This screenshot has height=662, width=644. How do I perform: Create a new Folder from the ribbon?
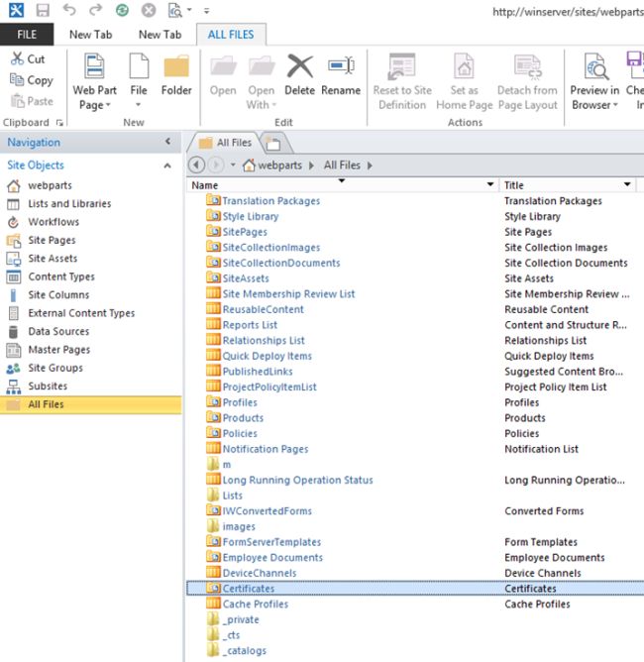click(x=176, y=74)
